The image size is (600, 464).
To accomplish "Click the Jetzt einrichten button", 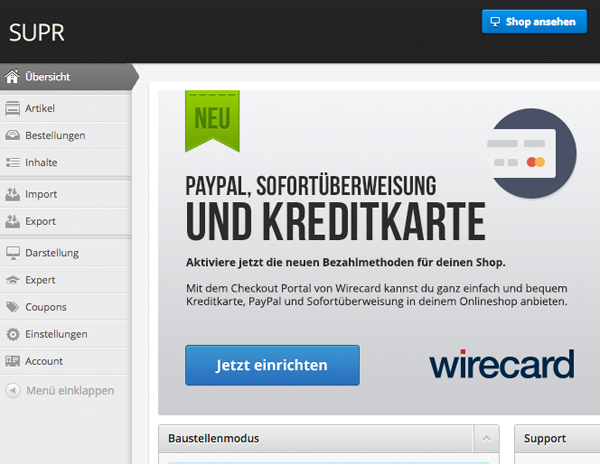I will 272,365.
